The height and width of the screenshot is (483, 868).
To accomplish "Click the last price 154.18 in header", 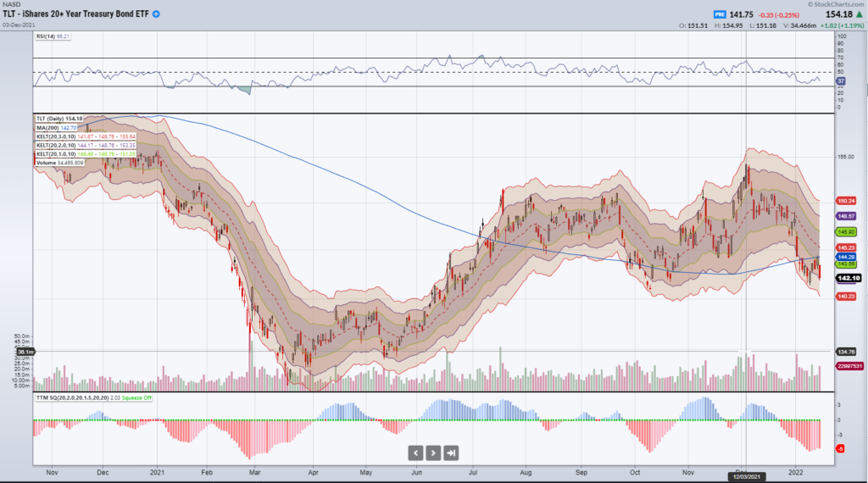I will pos(839,14).
